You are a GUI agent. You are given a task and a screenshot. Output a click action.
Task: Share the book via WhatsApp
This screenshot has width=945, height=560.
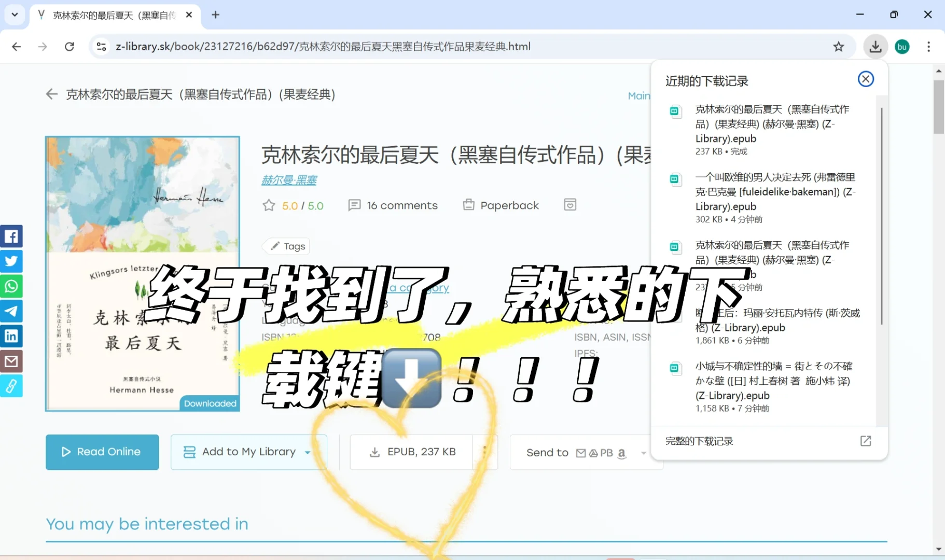[11, 286]
